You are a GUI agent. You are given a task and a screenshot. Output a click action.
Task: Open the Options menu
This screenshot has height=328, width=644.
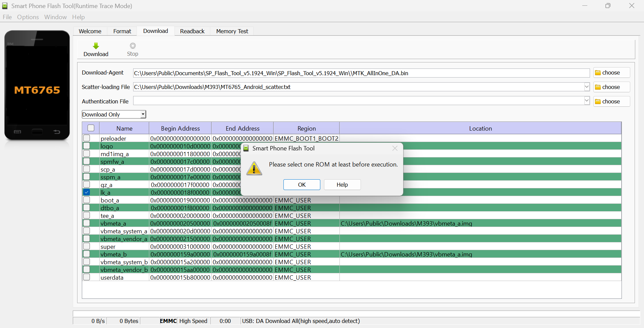28,17
